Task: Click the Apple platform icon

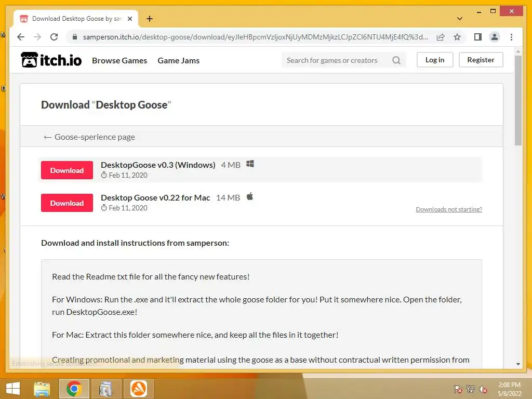Action: pos(250,196)
